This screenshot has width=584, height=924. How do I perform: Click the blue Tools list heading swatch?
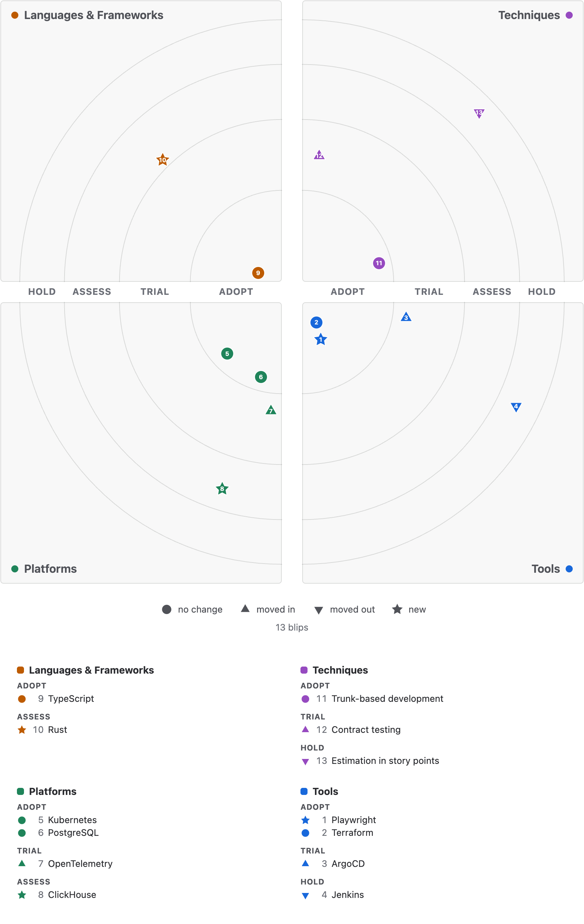point(304,792)
